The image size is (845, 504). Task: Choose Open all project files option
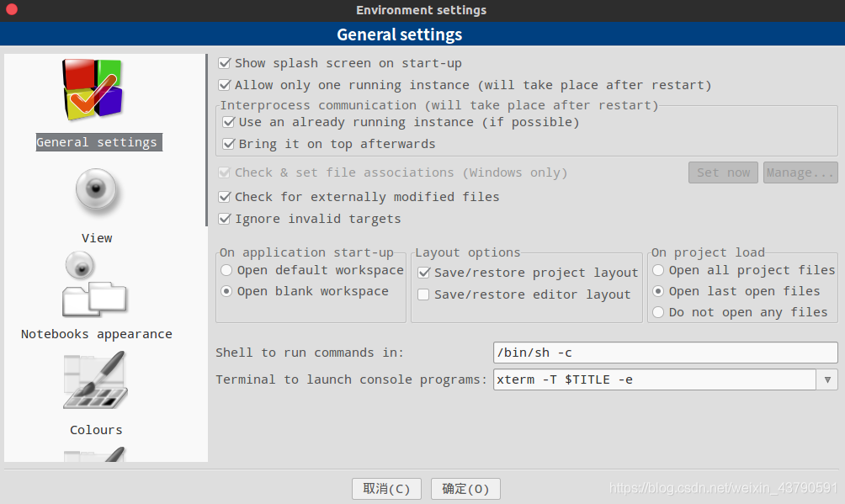coord(658,270)
